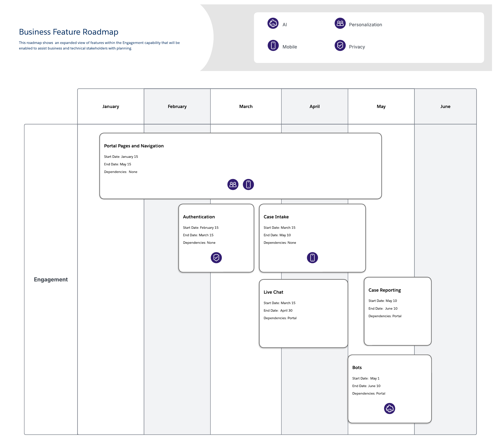Select the January column header
This screenshot has width=501, height=448.
click(x=110, y=106)
